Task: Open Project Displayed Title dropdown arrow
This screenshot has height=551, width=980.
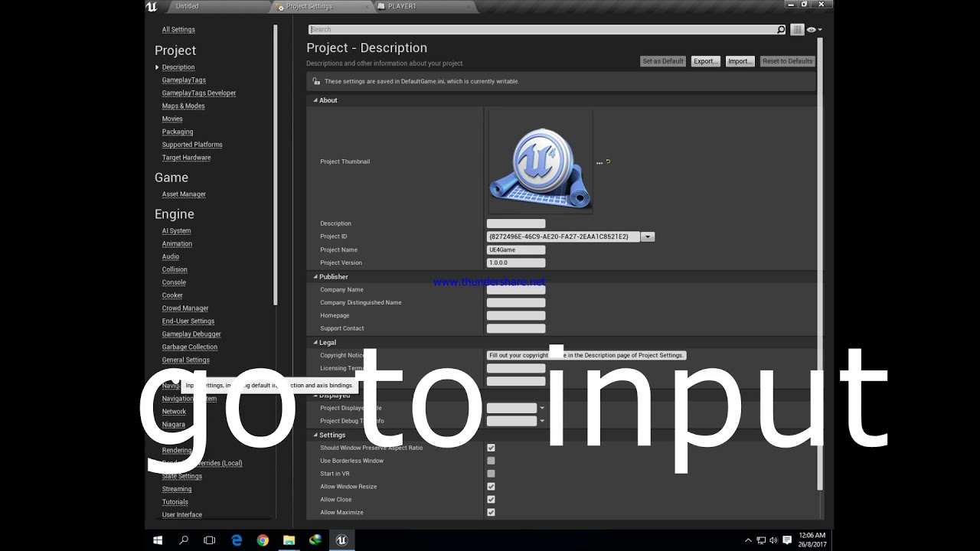Action: coord(542,408)
